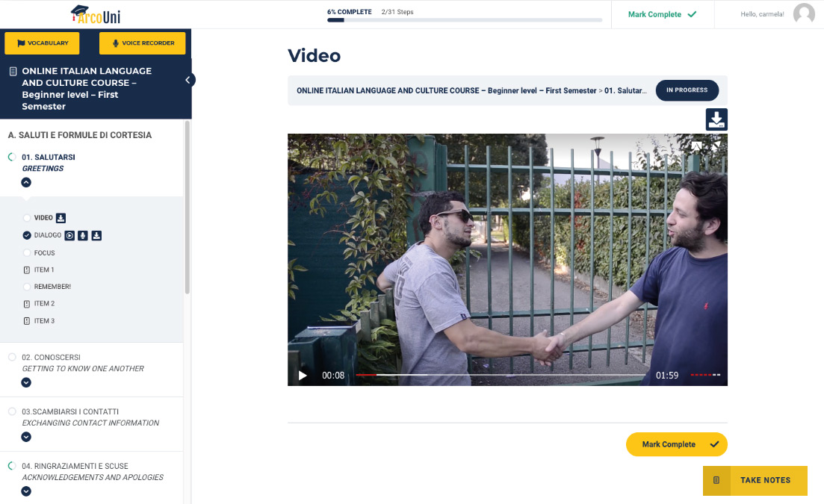Click the course progress bar at top

pyautogui.click(x=465, y=20)
